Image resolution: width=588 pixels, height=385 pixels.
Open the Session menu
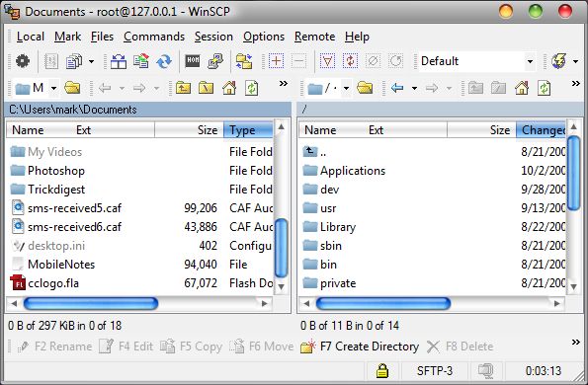213,37
